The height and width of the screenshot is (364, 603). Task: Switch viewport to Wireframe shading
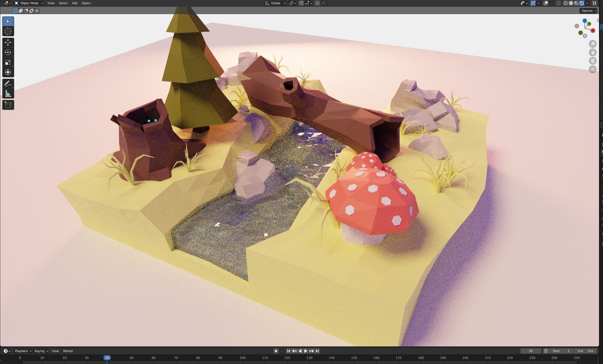click(x=566, y=3)
